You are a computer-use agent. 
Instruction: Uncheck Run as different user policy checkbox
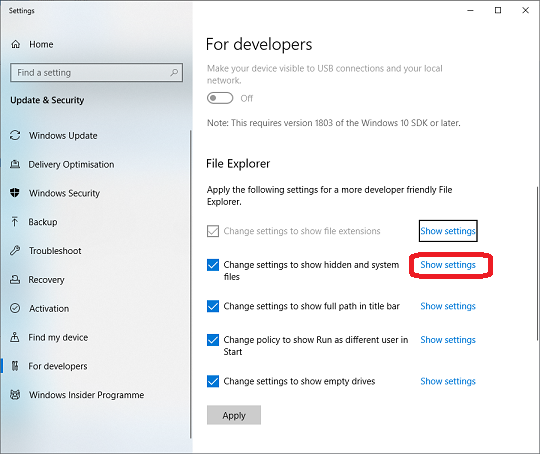[213, 340]
